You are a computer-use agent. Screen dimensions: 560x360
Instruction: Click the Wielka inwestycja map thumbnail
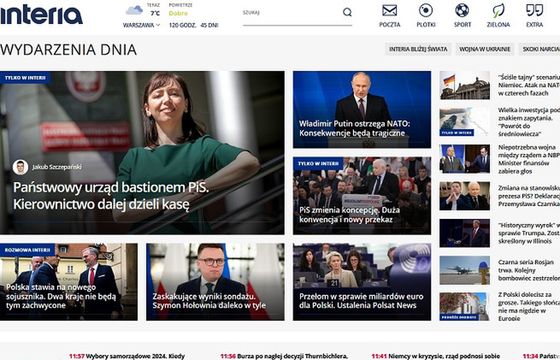point(465,122)
